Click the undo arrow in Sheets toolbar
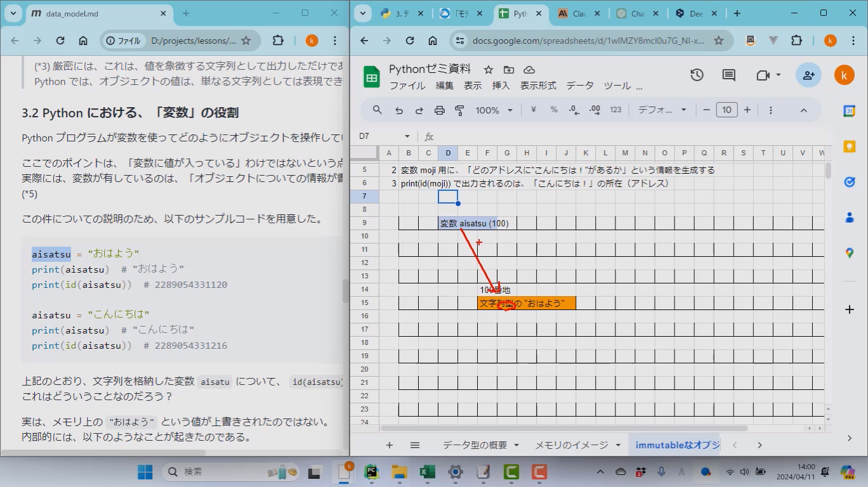The height and width of the screenshot is (487, 868). [x=398, y=110]
